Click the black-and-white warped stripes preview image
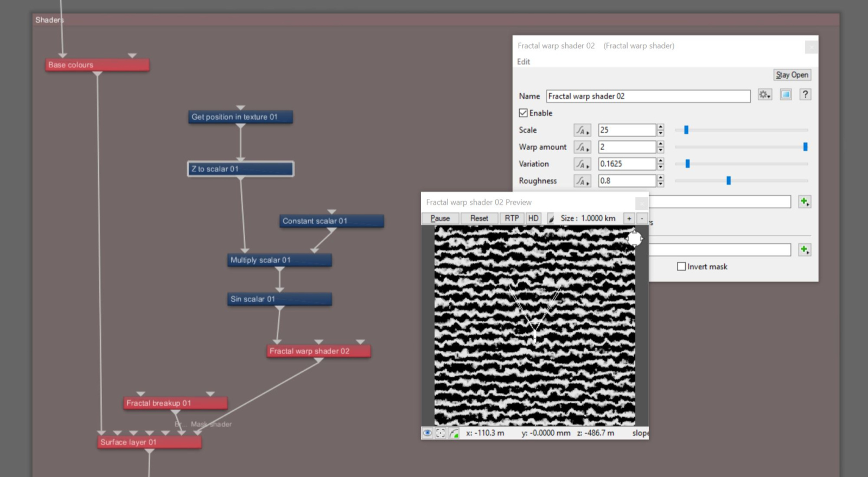868x477 pixels. click(534, 326)
